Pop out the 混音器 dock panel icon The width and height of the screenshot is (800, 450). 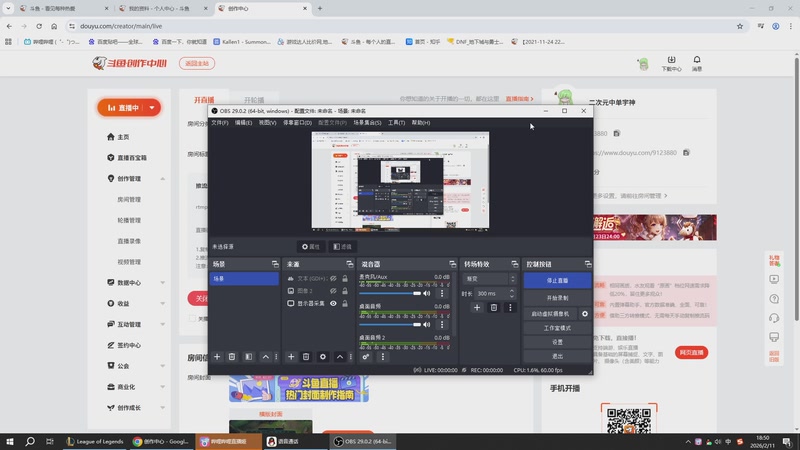pyautogui.click(x=453, y=264)
